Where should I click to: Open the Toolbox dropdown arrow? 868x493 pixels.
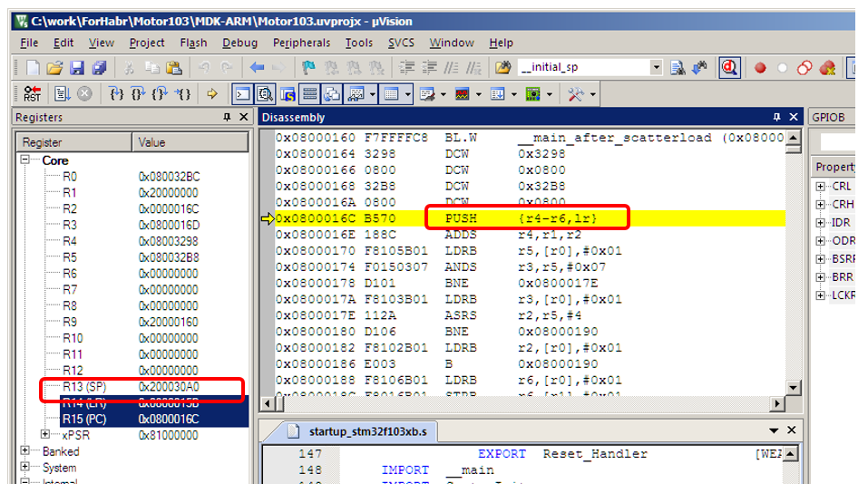[593, 94]
